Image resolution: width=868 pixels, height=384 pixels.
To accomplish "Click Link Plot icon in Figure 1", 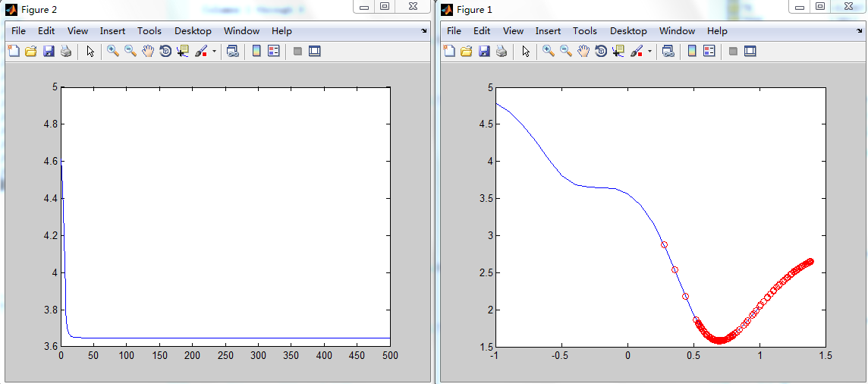I will click(668, 52).
